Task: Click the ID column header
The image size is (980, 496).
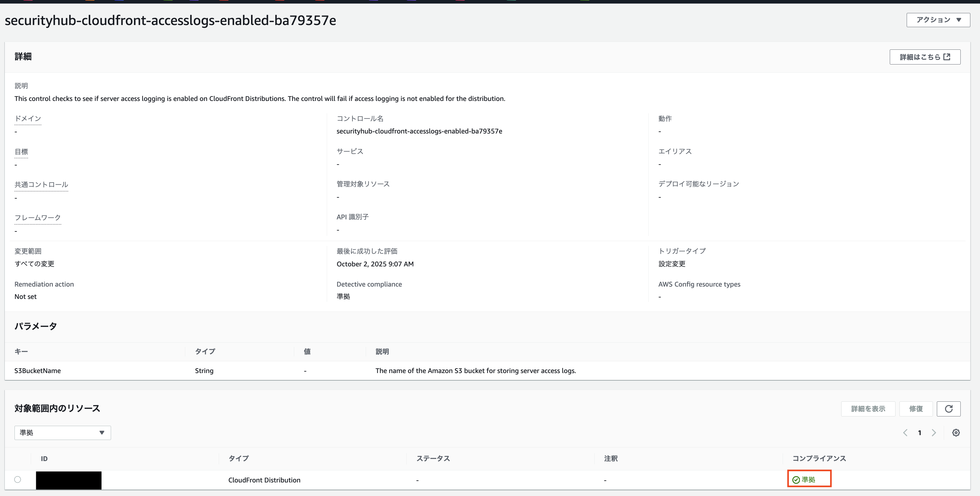Action: click(44, 459)
